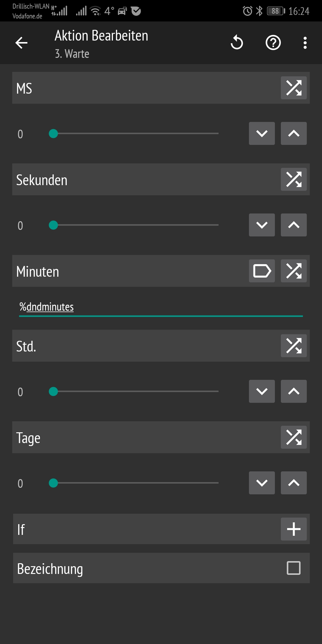Screen dimensions: 322x644
Task: Toggle variable mode for MS field
Action: [294, 88]
